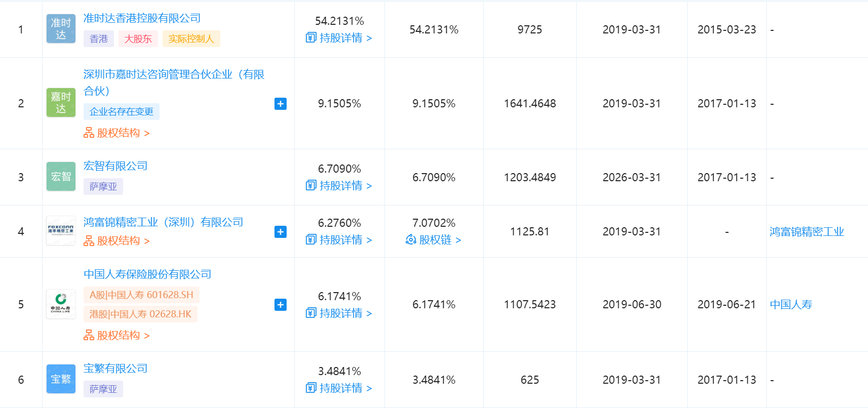Expand the 中国人寿保险 row with plus icon
The width and height of the screenshot is (868, 408).
(281, 305)
